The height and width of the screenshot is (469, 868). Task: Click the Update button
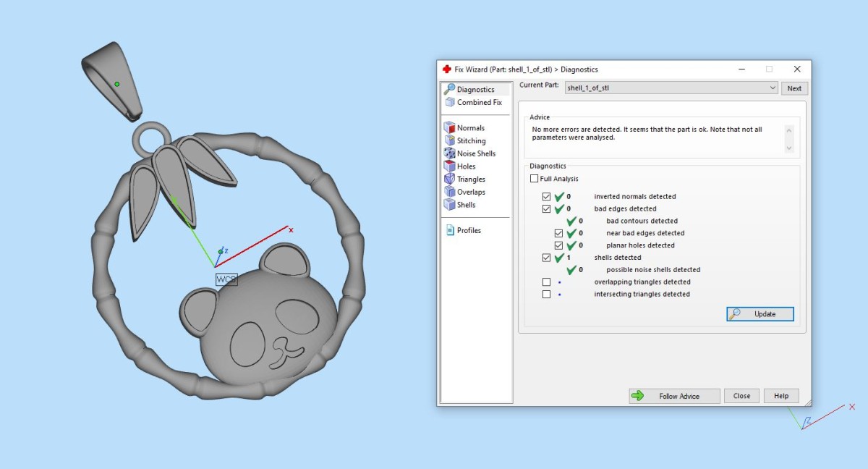(760, 314)
